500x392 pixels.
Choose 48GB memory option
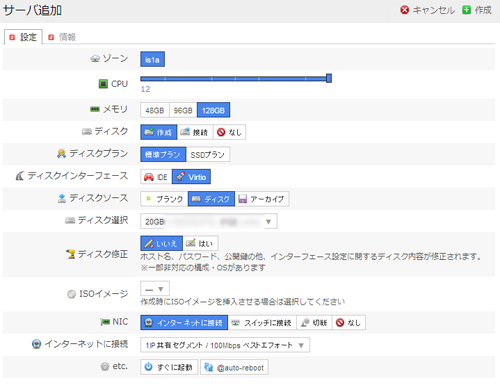(155, 110)
